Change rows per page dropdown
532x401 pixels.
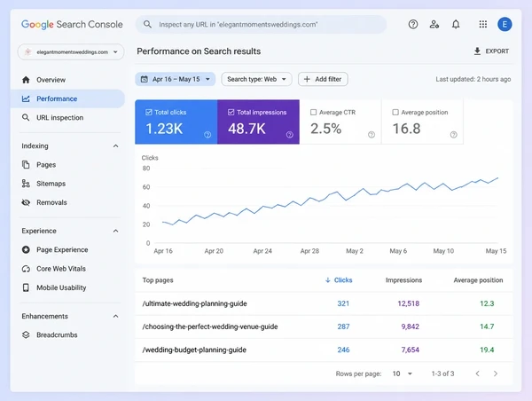[x=403, y=373]
